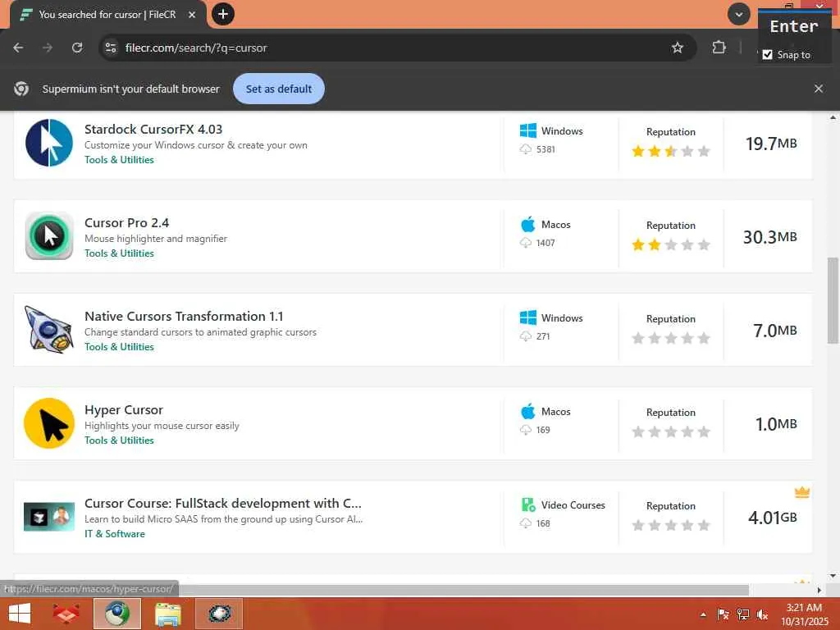Click the Set as default button
This screenshot has width=840, height=630.
(x=279, y=89)
